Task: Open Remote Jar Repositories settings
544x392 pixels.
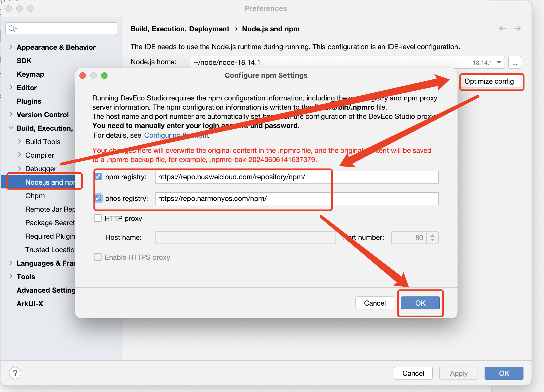Action: [x=50, y=209]
